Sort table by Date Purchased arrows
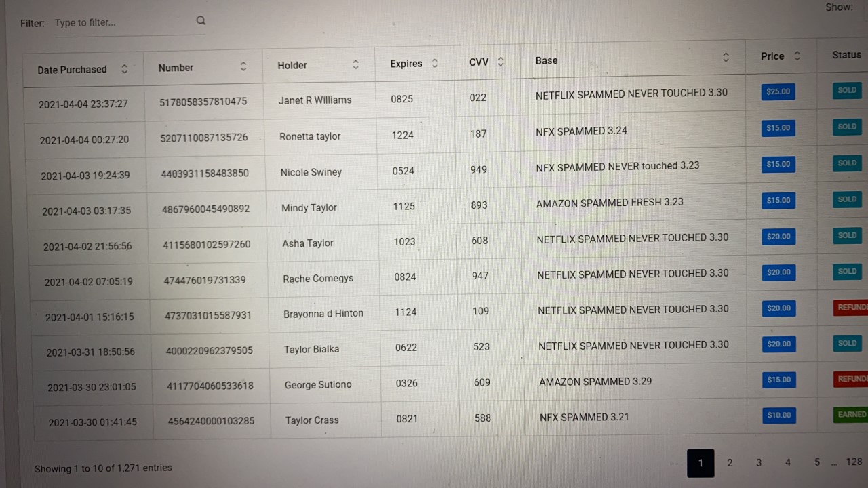Screen dimensions: 868x488 click(x=124, y=69)
